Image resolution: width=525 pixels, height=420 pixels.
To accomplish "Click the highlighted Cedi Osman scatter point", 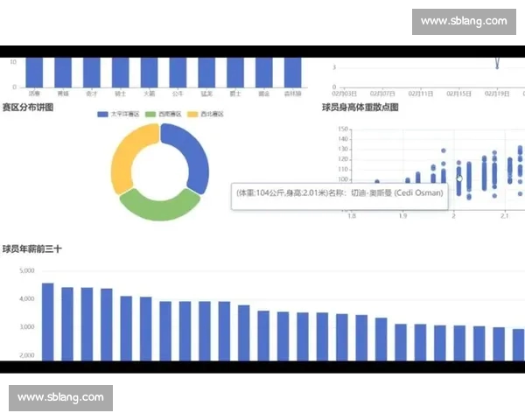I will 459,178.
